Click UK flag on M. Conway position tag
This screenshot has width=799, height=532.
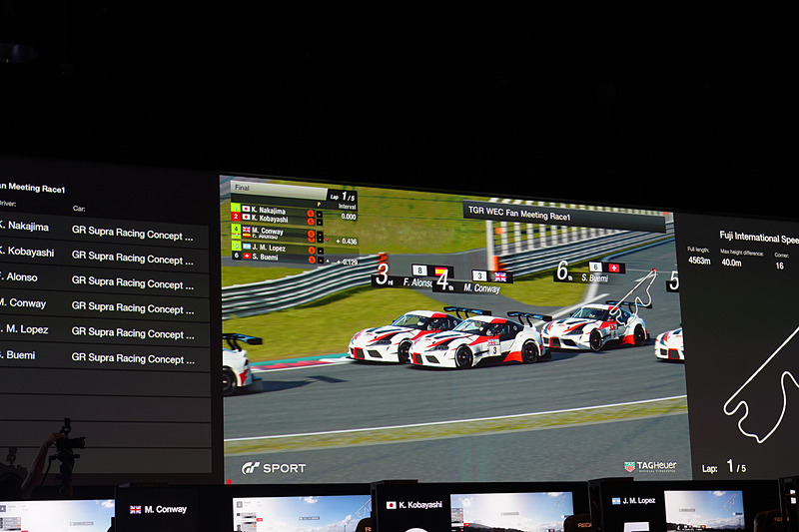click(500, 276)
